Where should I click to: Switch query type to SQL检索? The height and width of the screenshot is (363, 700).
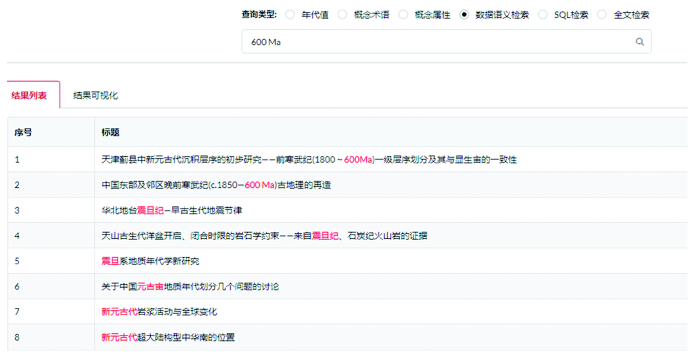coord(543,15)
